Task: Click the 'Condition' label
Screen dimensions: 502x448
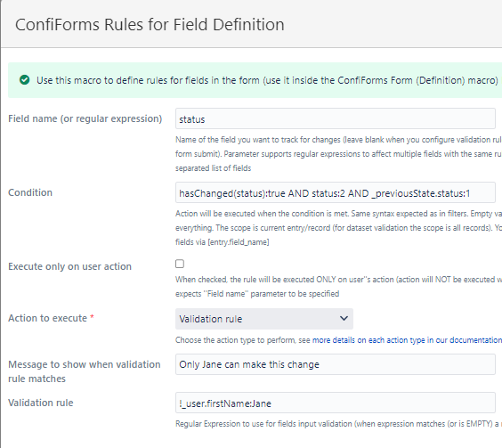Action: 30,192
